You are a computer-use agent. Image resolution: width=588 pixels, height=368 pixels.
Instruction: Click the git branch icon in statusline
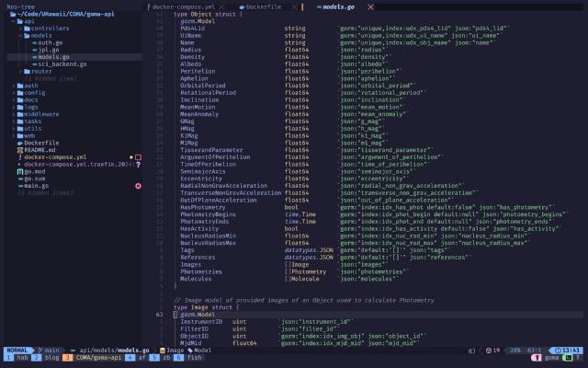pos(40,351)
